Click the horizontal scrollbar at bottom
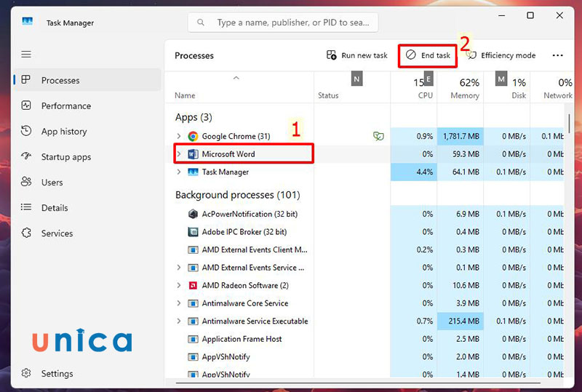The image size is (582, 392). click(358, 383)
